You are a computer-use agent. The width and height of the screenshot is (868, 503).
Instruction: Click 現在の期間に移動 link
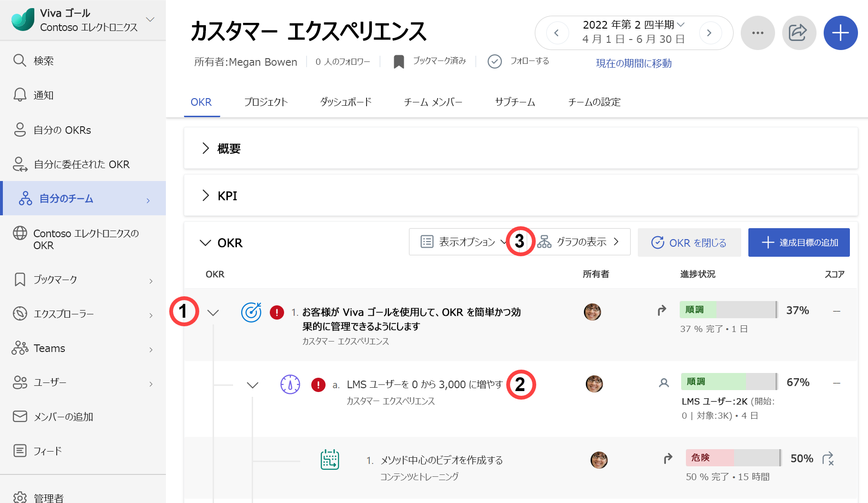click(x=633, y=63)
